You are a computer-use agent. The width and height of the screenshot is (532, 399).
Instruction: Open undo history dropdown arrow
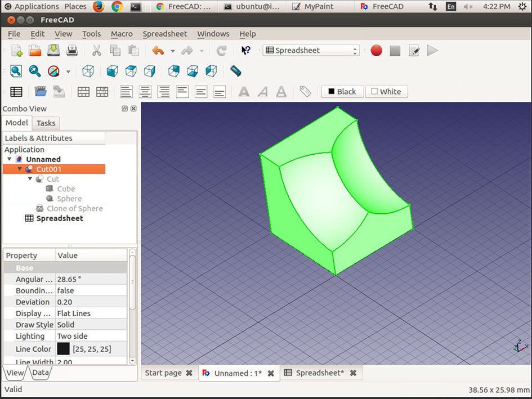(x=173, y=51)
